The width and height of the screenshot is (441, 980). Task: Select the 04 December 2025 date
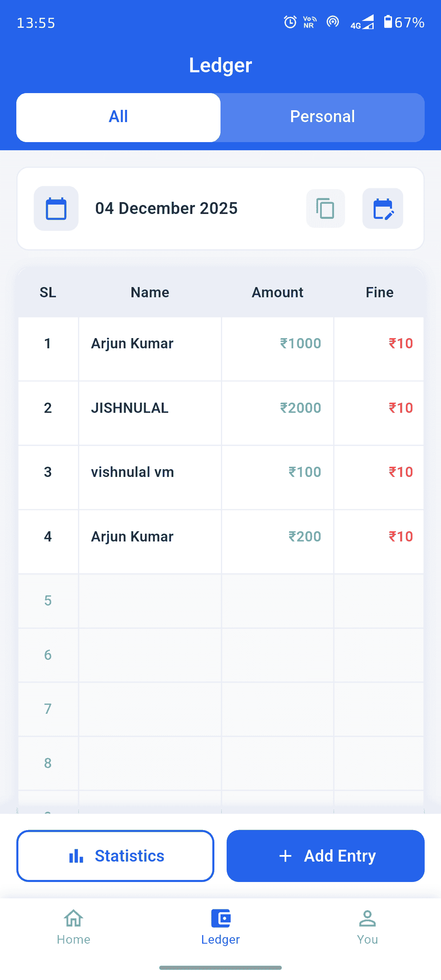(x=166, y=209)
